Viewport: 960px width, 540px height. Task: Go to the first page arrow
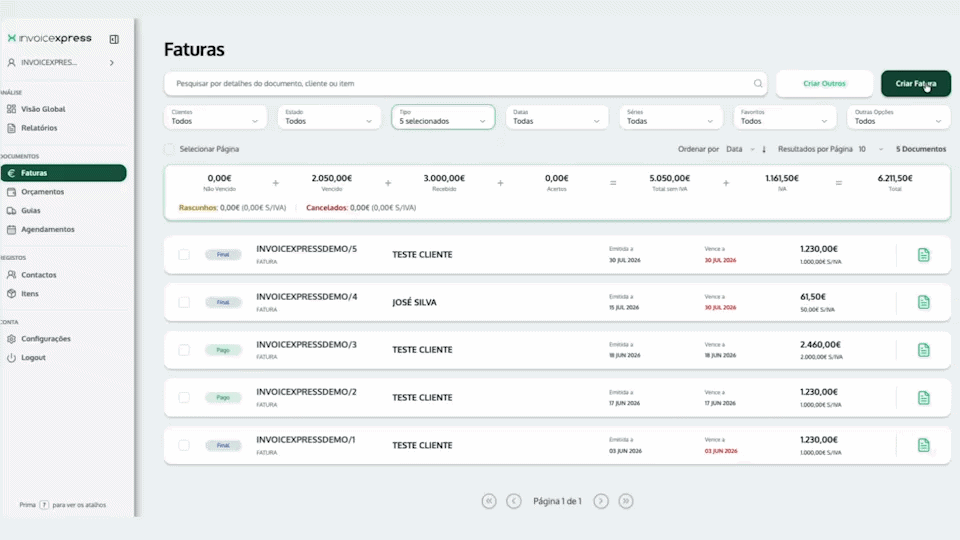489,501
